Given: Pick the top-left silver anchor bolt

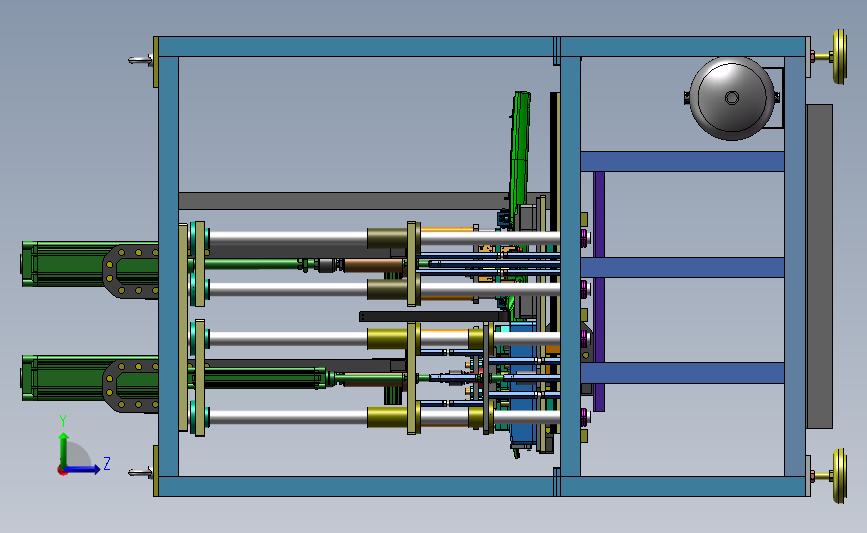Looking at the screenshot, I should coord(140,60).
